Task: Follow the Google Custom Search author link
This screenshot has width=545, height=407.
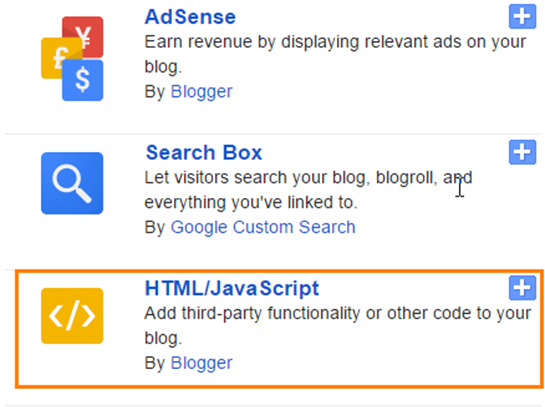Action: tap(263, 227)
